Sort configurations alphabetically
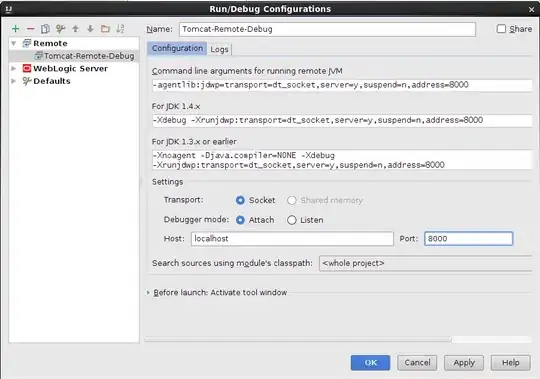This screenshot has height=379, width=540. click(120, 29)
